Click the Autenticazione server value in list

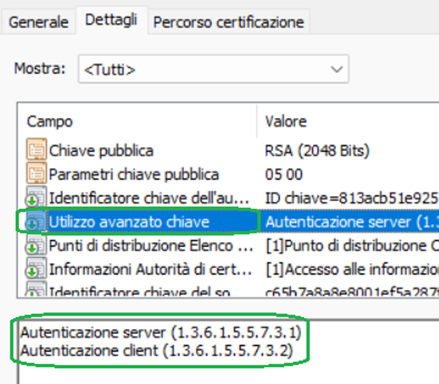coord(352,222)
